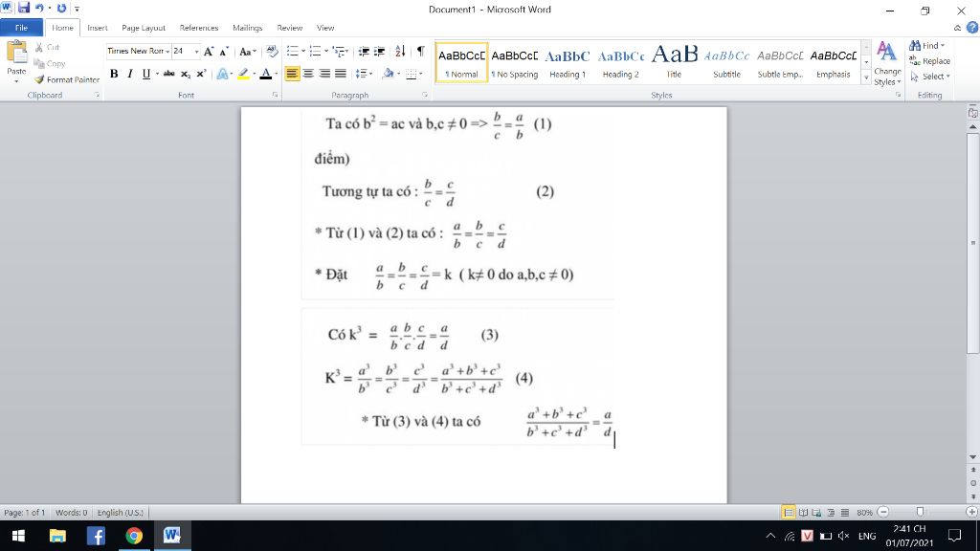The height and width of the screenshot is (551, 980).
Task: Set Align Text Right
Action: pos(324,74)
